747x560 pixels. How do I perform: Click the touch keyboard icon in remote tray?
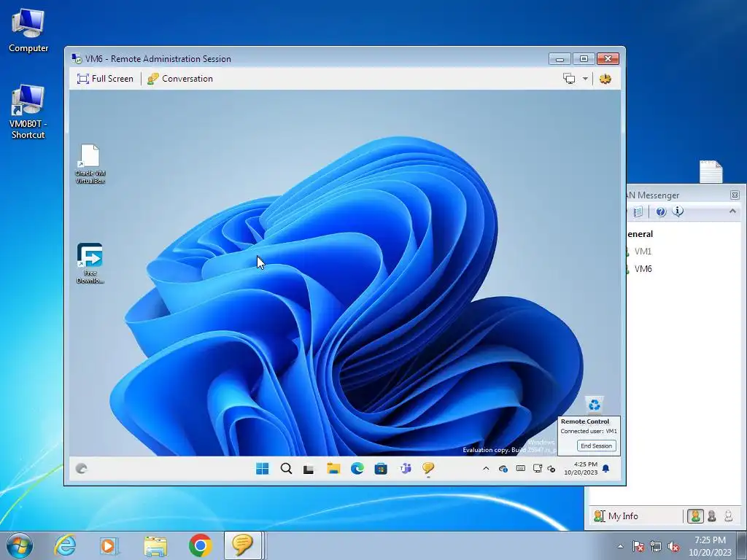point(521,469)
